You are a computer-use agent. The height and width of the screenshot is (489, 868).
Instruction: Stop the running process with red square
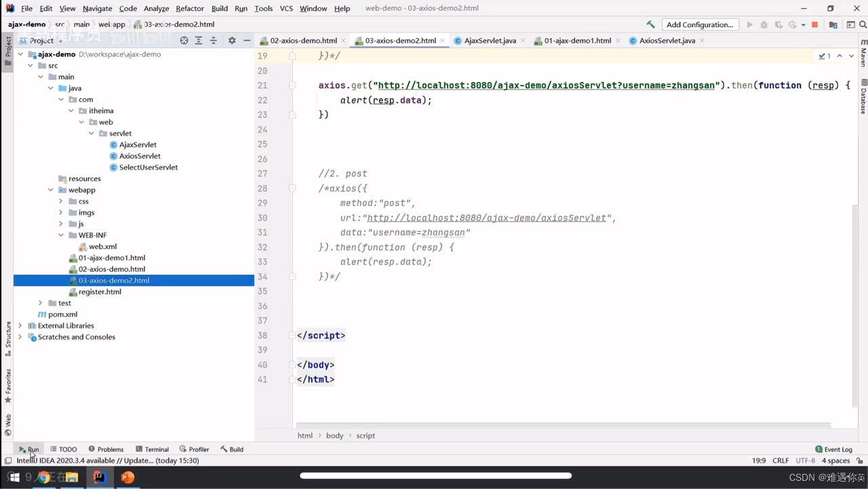pyautogui.click(x=814, y=24)
